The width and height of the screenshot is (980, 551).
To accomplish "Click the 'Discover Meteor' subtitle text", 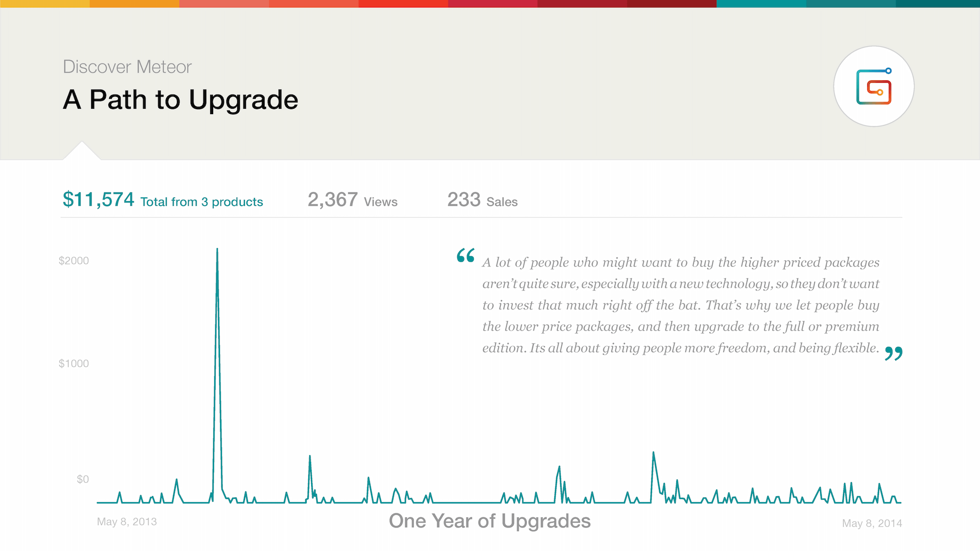I will (127, 67).
